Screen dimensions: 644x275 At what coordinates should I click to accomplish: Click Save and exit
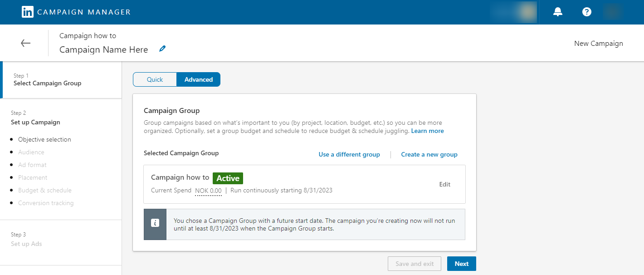pos(414,263)
